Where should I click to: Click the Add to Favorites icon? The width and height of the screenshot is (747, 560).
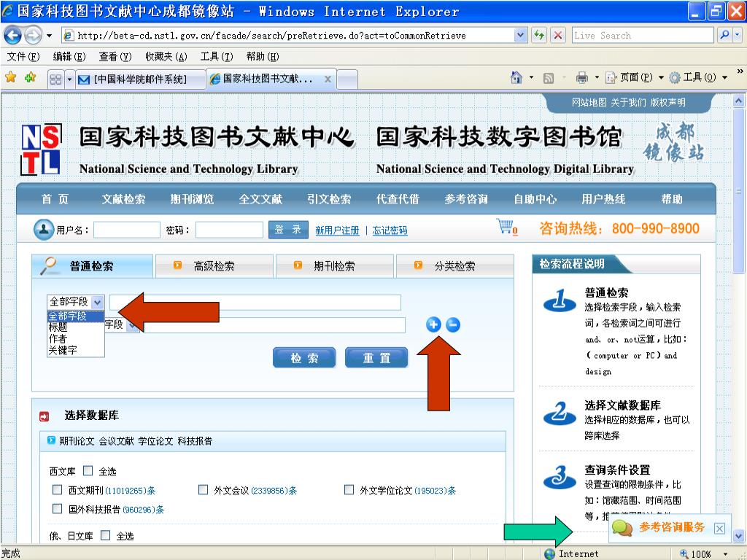tap(30, 77)
